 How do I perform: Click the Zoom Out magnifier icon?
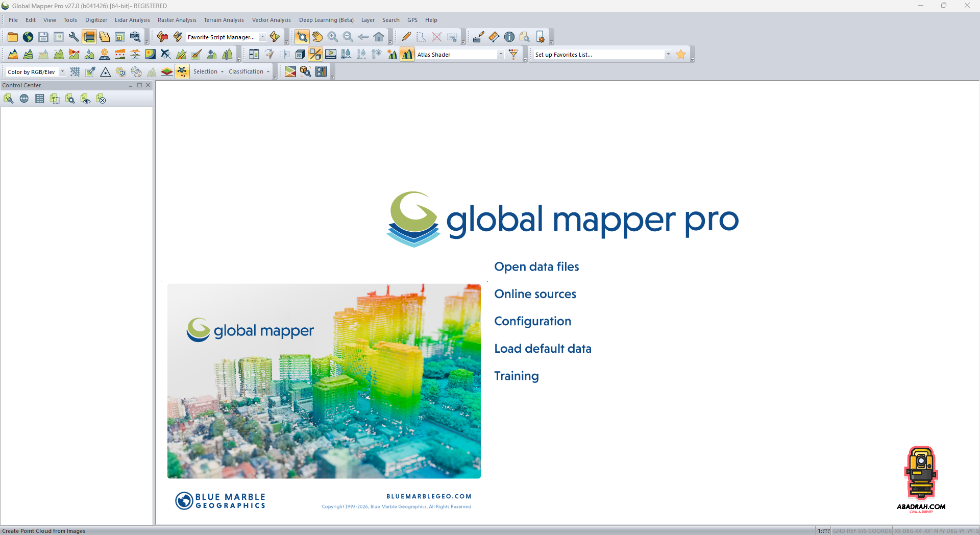click(348, 37)
